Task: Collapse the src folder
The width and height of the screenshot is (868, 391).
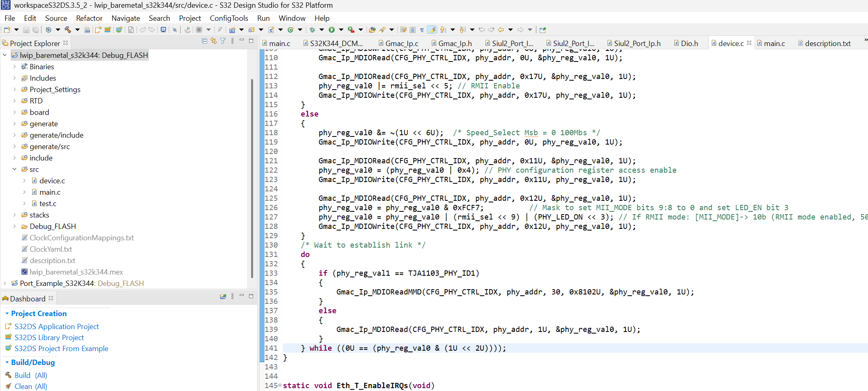Action: point(15,169)
